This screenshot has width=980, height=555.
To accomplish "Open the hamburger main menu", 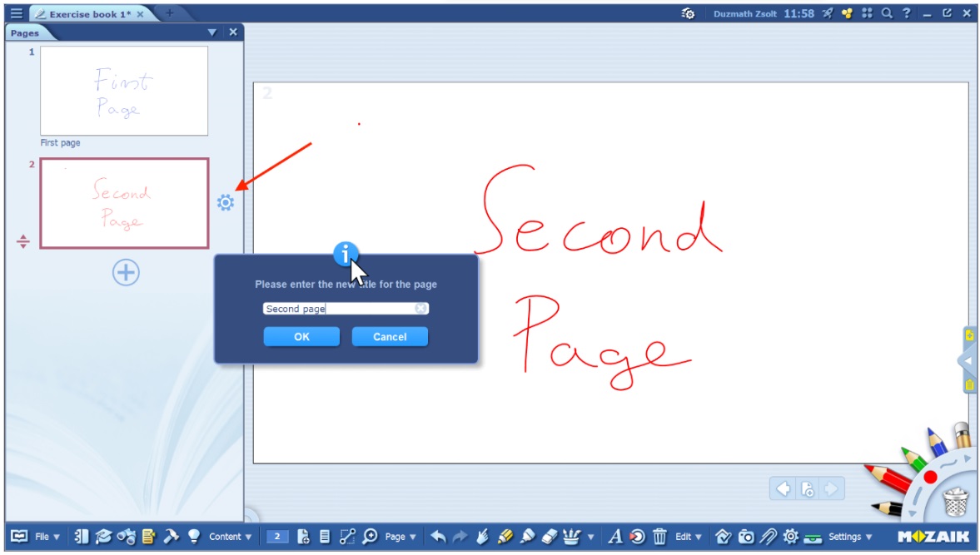I will pos(16,13).
